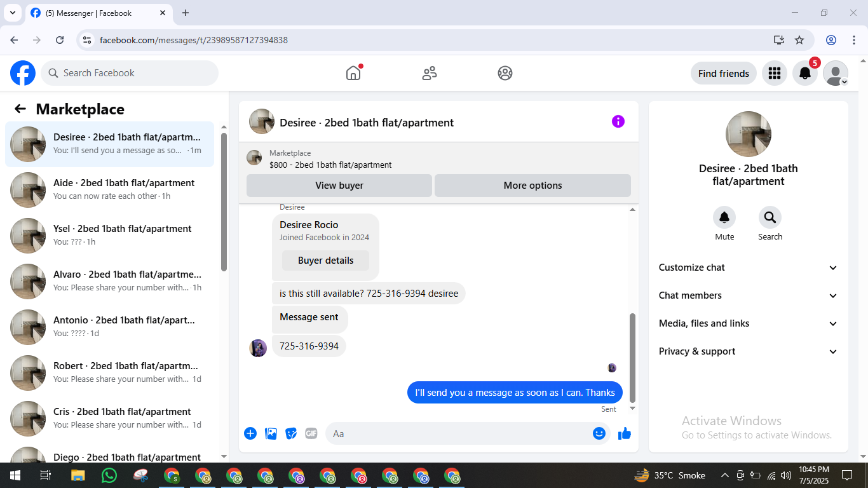Screen dimensions: 868x488
Task: Choose a GIF icon
Action: pyautogui.click(x=311, y=433)
